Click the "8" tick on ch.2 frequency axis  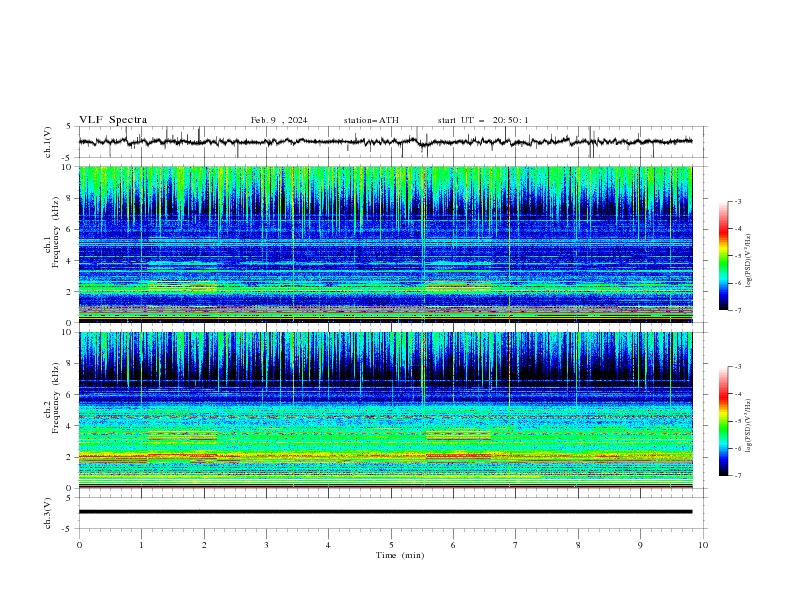pyautogui.click(x=70, y=364)
